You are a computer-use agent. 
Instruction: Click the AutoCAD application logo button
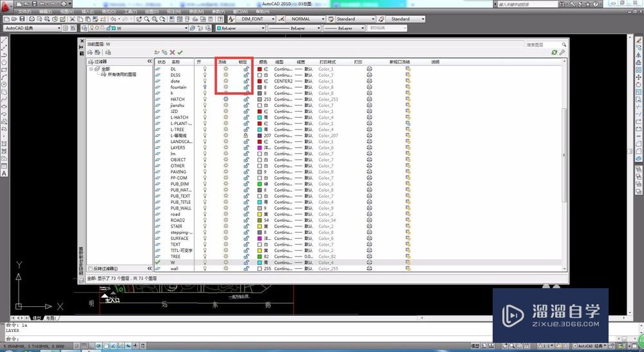[5, 6]
